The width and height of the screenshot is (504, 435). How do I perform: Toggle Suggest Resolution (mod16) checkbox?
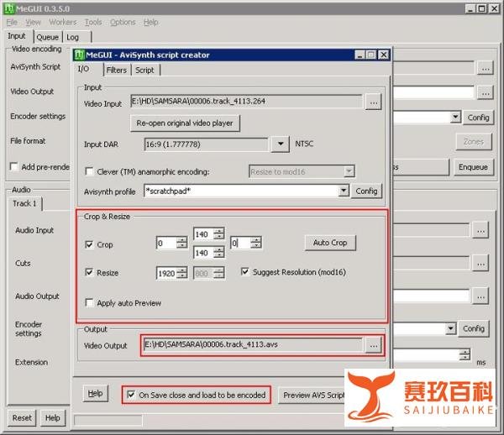tap(245, 272)
